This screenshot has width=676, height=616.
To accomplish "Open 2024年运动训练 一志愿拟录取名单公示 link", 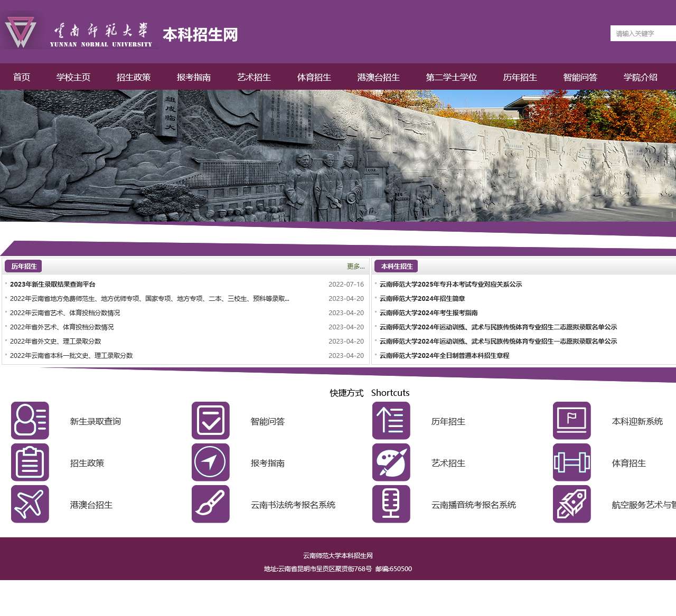I will coord(498,341).
